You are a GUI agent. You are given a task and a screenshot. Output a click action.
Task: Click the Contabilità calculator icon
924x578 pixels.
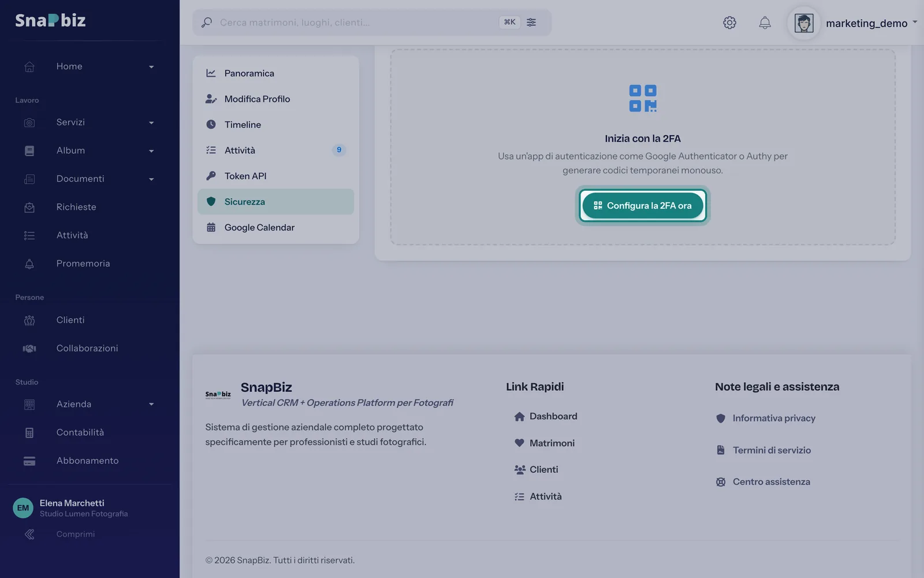coord(29,433)
